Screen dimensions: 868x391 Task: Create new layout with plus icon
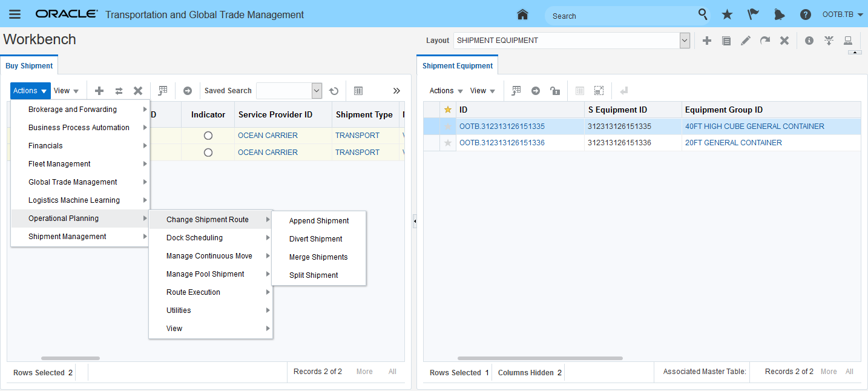[x=706, y=41]
